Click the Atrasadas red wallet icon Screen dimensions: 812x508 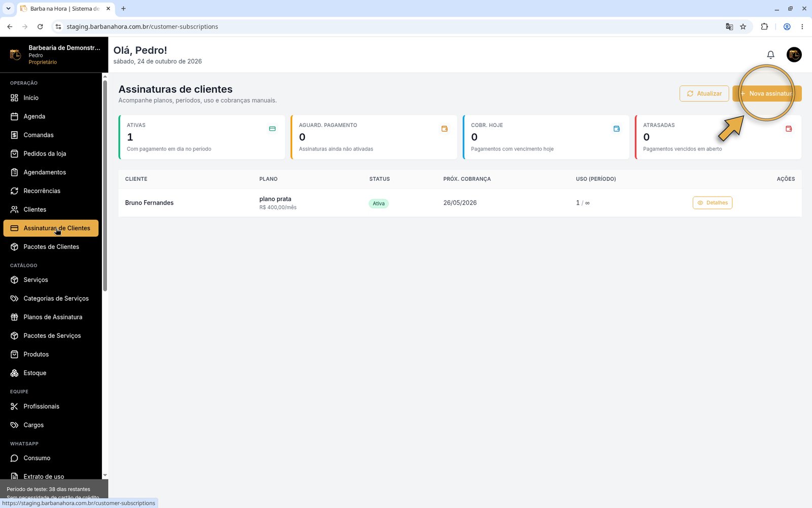coord(789,129)
